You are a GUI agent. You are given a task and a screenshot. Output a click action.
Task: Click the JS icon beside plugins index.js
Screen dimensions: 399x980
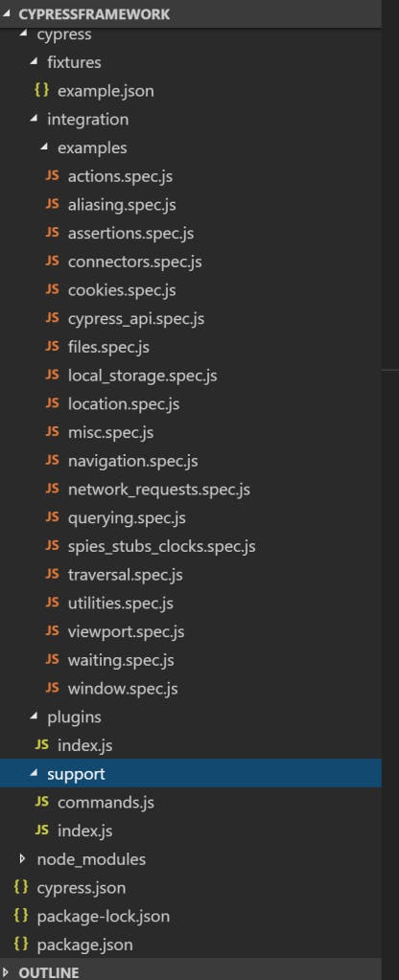(x=42, y=745)
